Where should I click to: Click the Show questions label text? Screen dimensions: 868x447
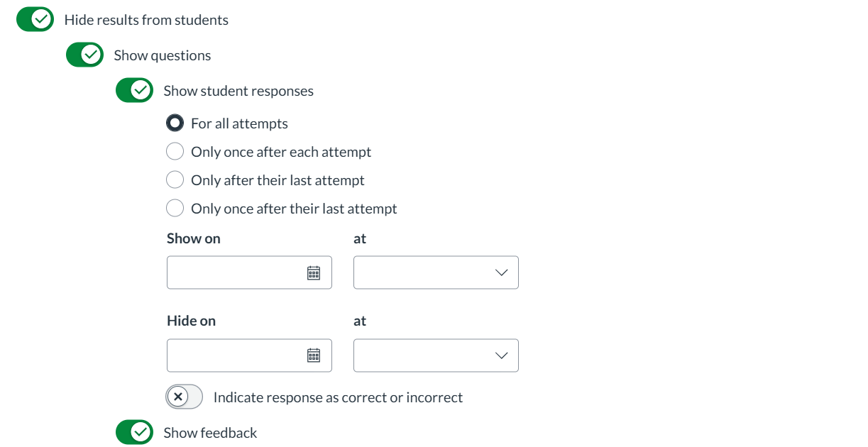pos(163,55)
